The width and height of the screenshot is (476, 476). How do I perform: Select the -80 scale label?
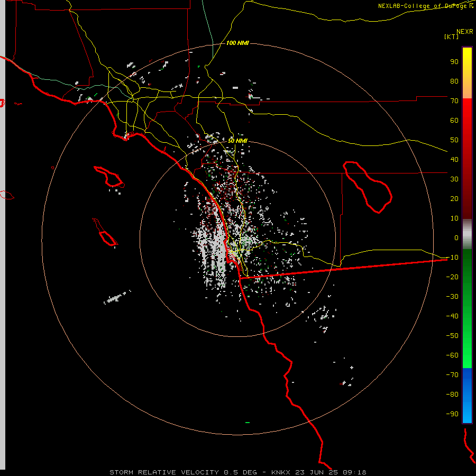click(x=452, y=395)
